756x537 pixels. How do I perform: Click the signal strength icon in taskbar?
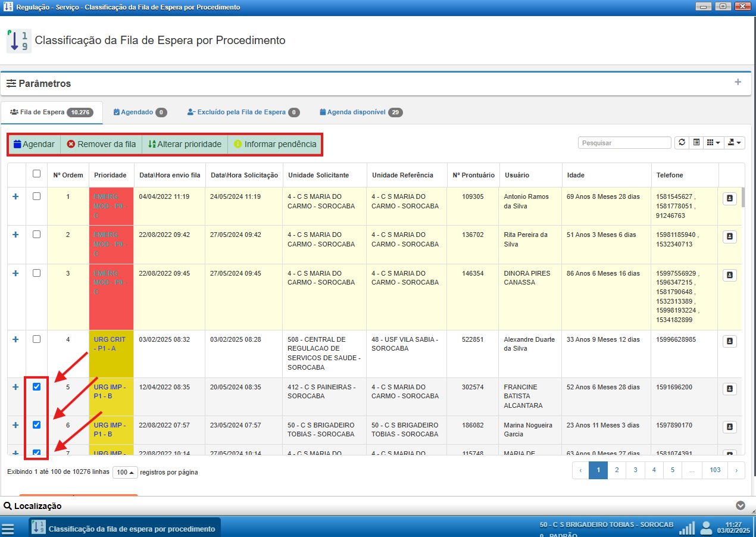click(687, 528)
